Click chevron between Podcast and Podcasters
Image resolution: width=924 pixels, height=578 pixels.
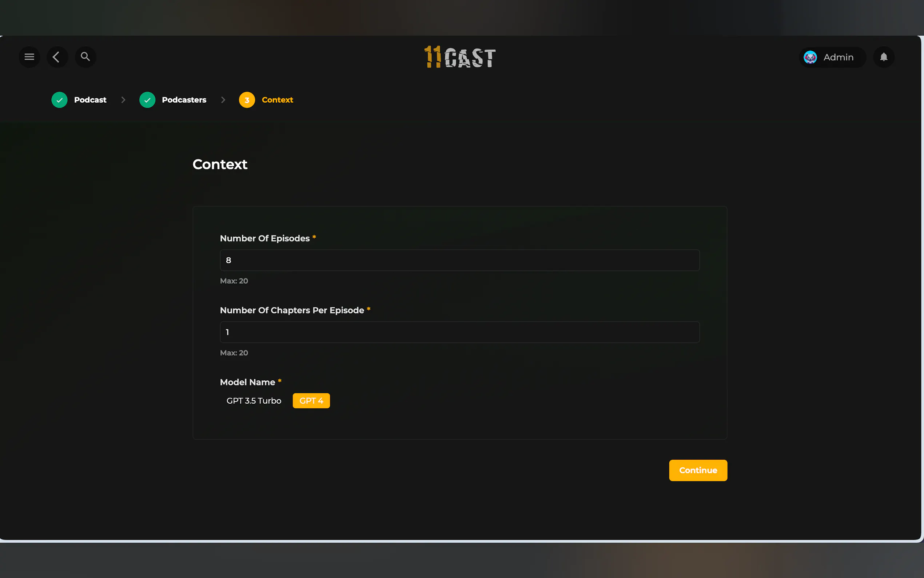(x=123, y=100)
